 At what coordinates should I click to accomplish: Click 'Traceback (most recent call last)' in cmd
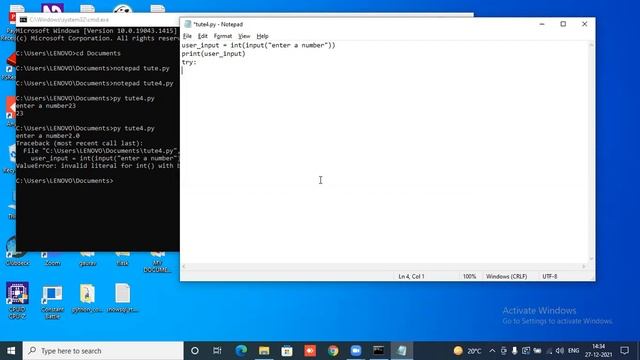pos(80,143)
